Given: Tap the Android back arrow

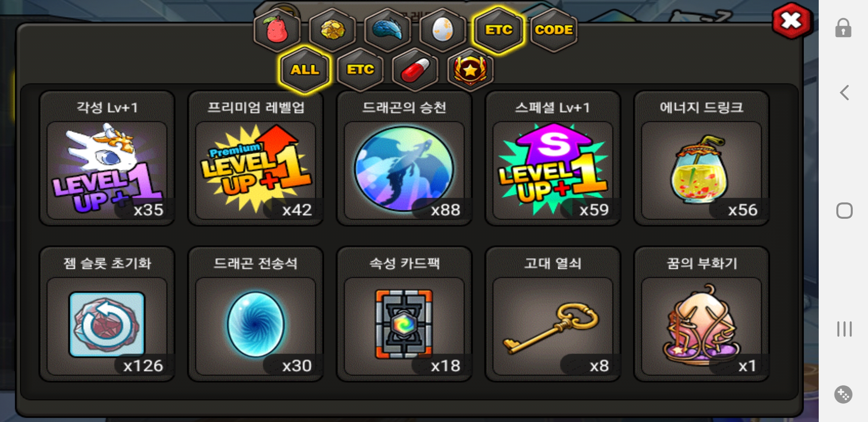Looking at the screenshot, I should coord(845,93).
